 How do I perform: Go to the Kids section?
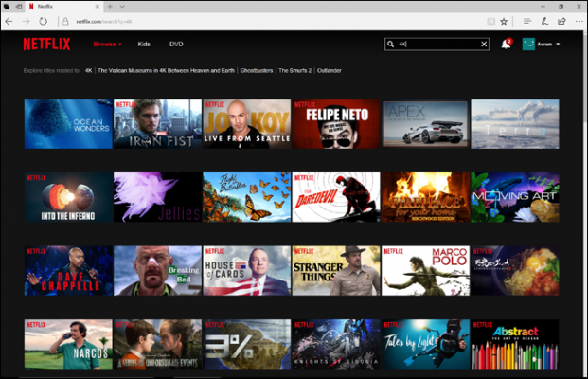(144, 44)
